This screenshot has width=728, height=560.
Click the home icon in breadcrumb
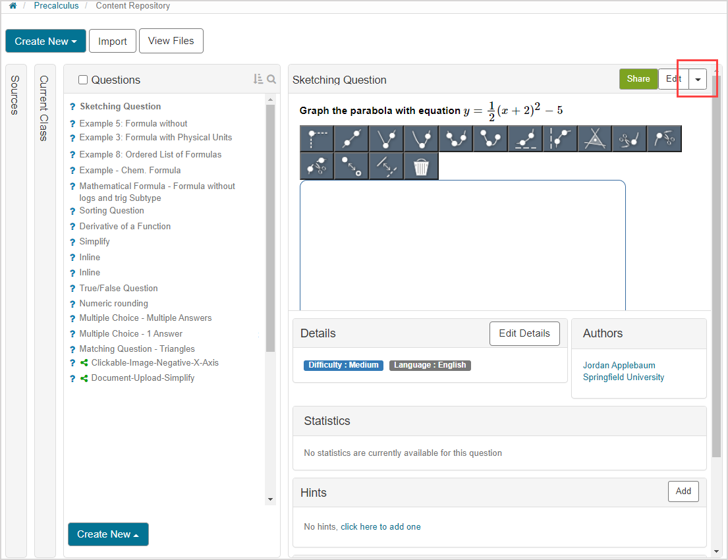13,6
